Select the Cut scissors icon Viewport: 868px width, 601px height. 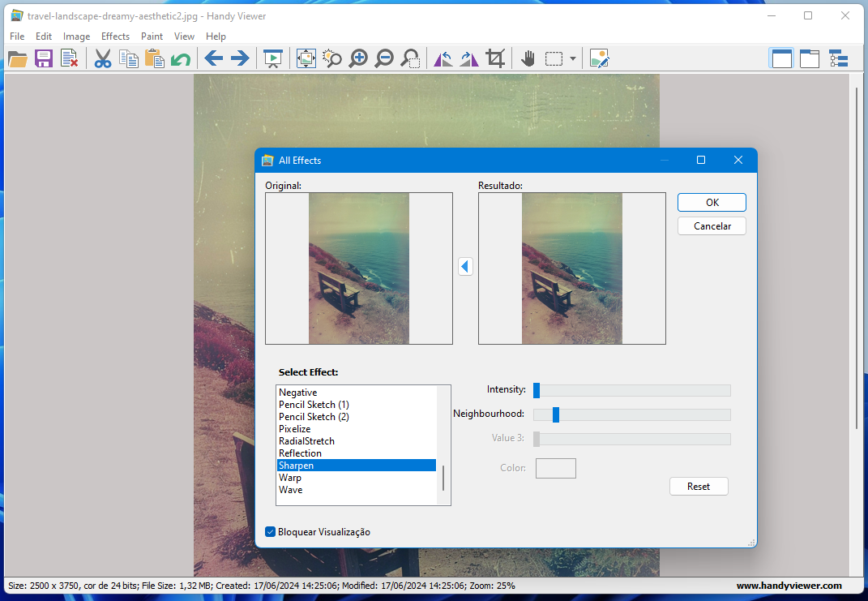[x=103, y=58]
